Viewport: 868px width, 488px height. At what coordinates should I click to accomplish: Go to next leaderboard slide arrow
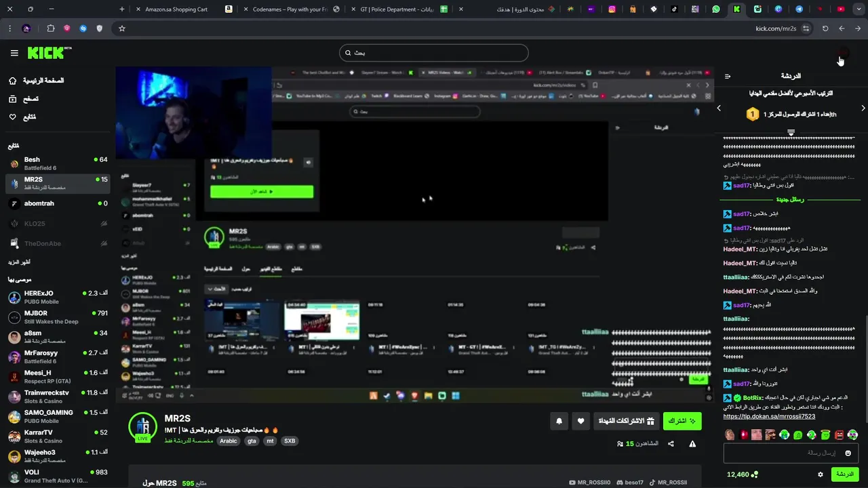[x=863, y=108]
